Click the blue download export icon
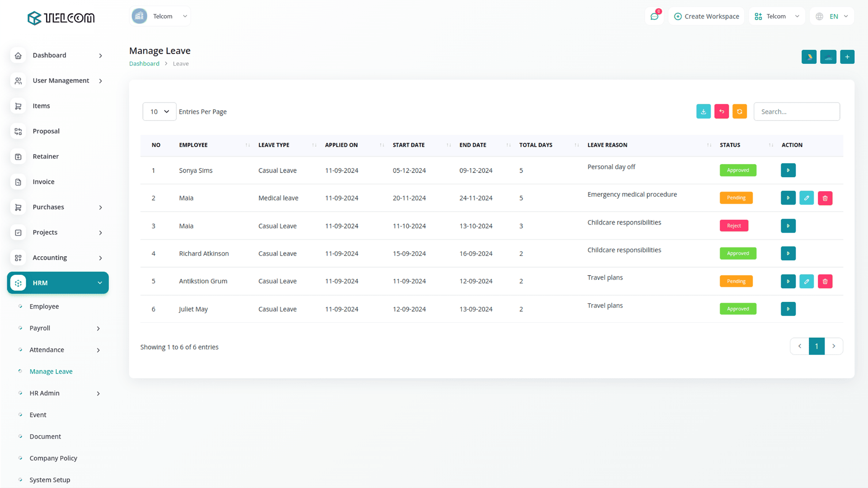The height and width of the screenshot is (488, 868). [703, 112]
